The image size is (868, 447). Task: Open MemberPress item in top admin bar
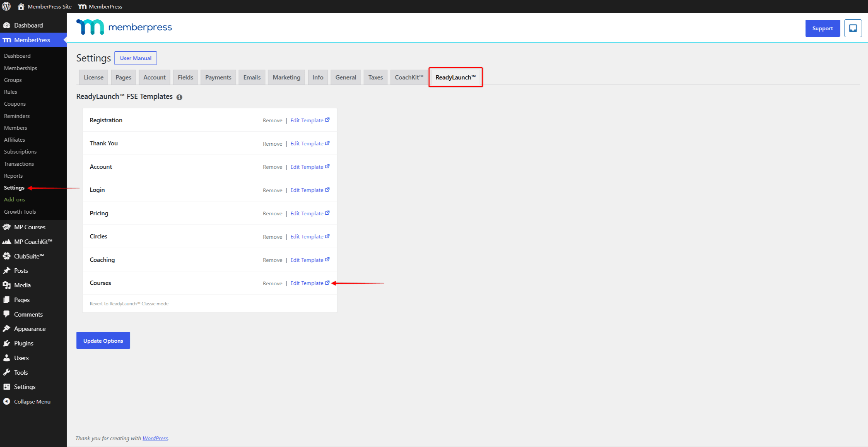100,6
